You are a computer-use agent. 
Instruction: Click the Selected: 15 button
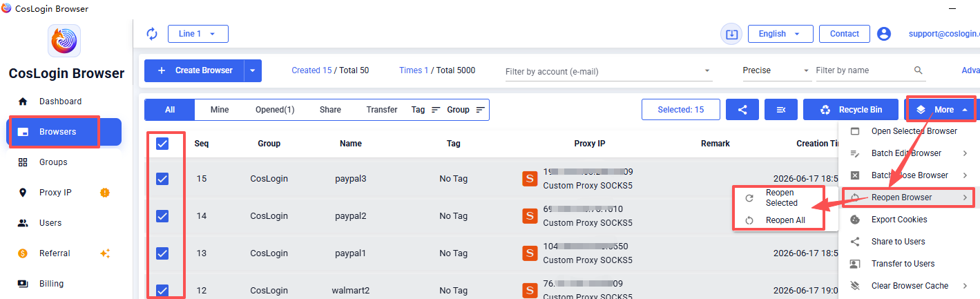pyautogui.click(x=681, y=110)
